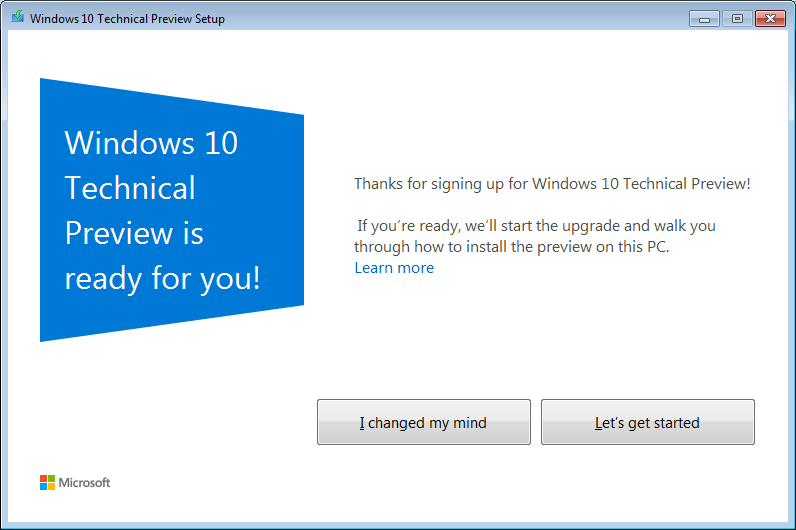Click the red square in the Microsoft logo

coord(44,479)
